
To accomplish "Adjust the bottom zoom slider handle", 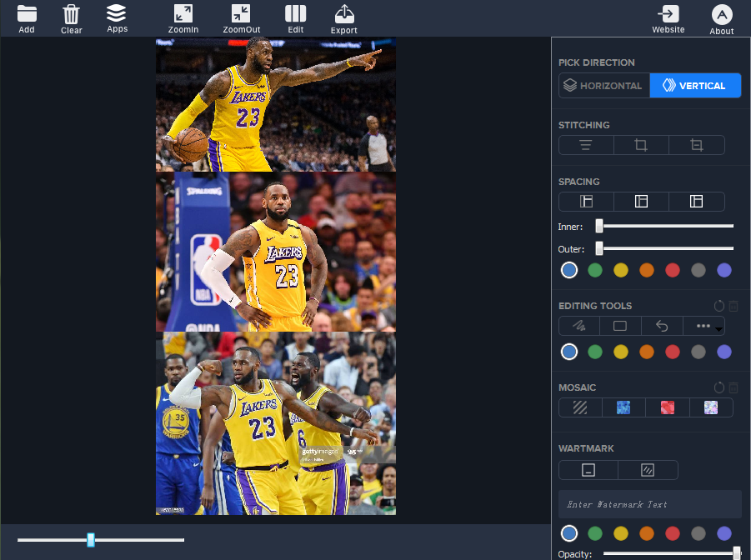I will click(x=91, y=540).
